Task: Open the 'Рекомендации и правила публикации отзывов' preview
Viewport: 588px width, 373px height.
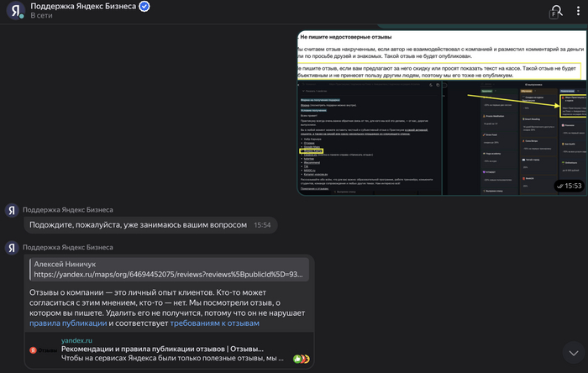Action: pos(162,349)
